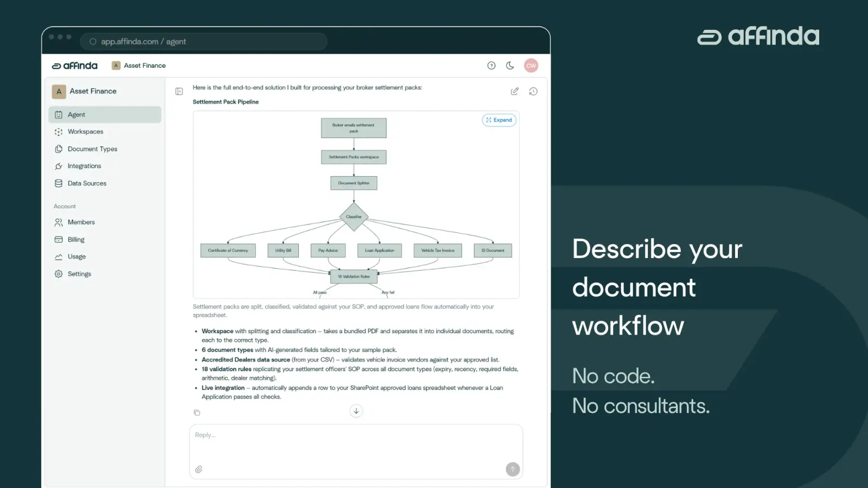Click the browser address bar
Screen dimensions: 868x488
pos(203,42)
